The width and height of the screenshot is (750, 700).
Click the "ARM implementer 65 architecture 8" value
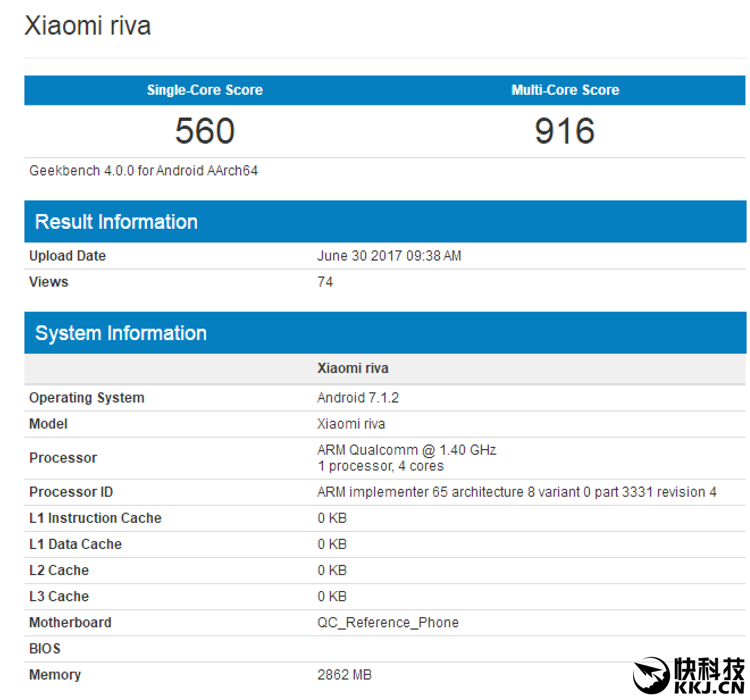pyautogui.click(x=517, y=492)
